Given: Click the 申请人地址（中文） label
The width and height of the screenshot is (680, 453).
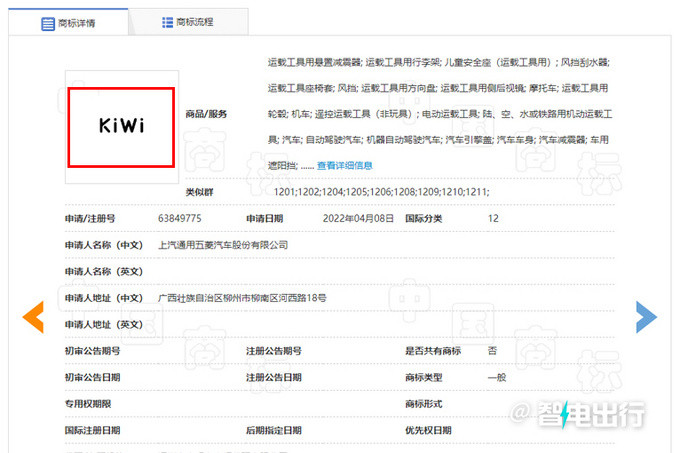Looking at the screenshot, I should (104, 298).
